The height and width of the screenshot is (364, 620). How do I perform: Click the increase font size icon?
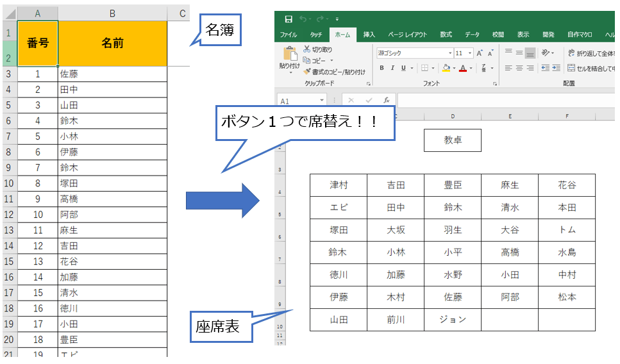(480, 53)
